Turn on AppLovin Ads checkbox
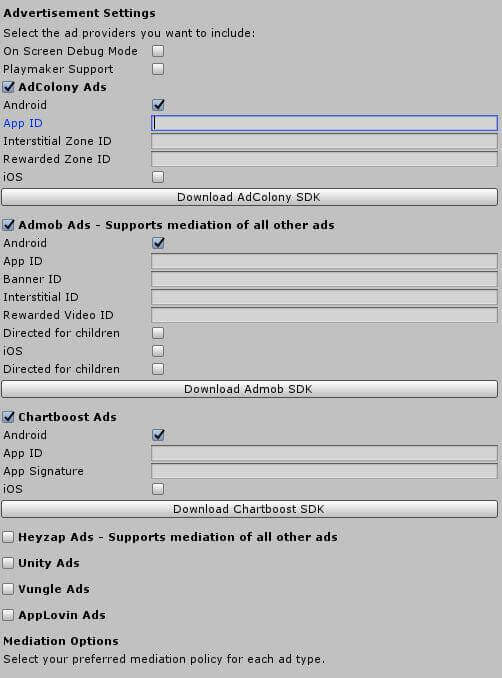Screen dimensions: 502x678 pos(8,615)
